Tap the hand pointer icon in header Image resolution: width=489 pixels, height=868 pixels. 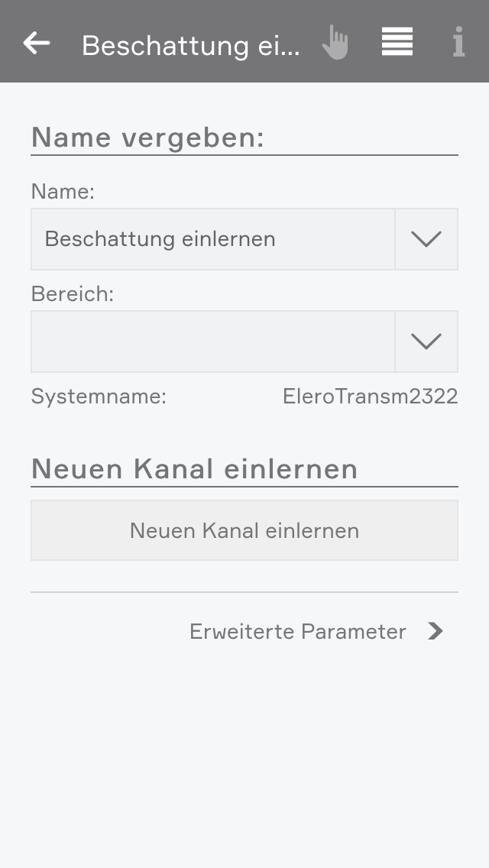[335, 43]
